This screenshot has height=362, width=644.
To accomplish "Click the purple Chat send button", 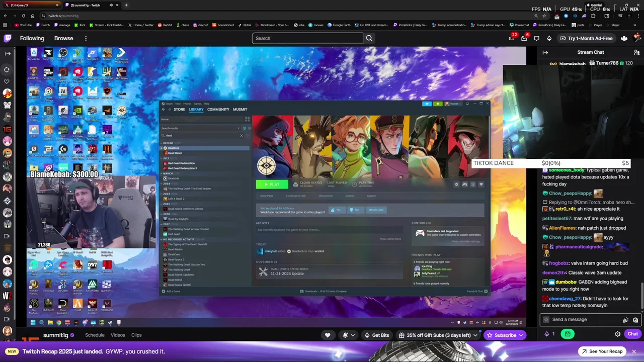I will click(632, 334).
